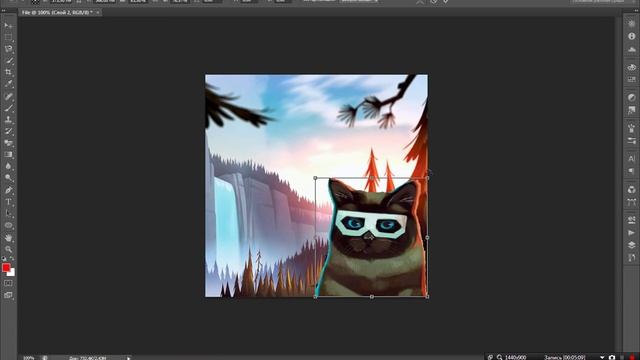This screenshot has width=640, height=360.
Task: Select the Clone Stamp tool
Action: click(x=8, y=120)
